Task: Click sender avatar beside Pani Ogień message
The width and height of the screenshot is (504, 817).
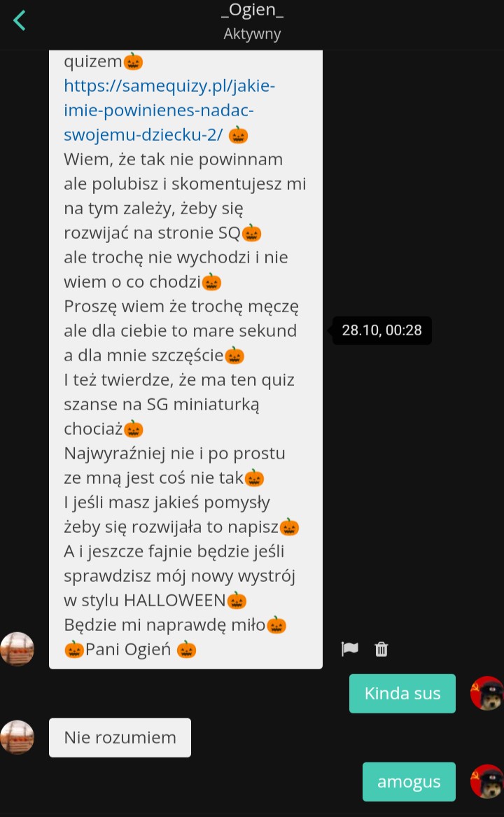Action: pyautogui.click(x=17, y=649)
